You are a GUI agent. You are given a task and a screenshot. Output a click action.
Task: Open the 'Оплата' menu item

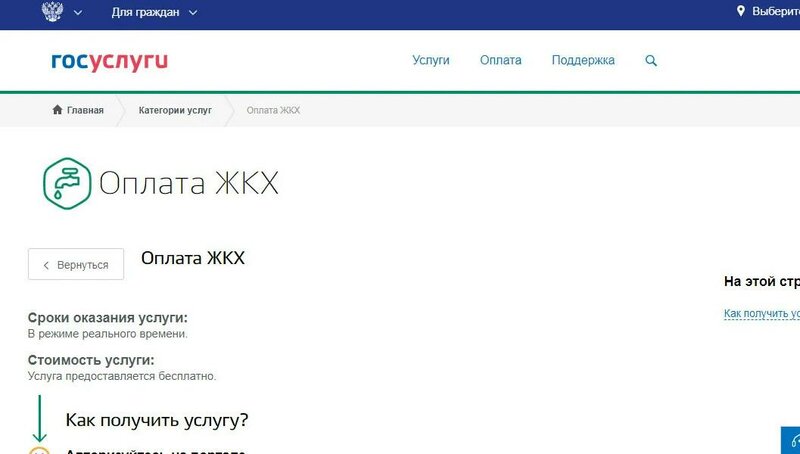501,60
